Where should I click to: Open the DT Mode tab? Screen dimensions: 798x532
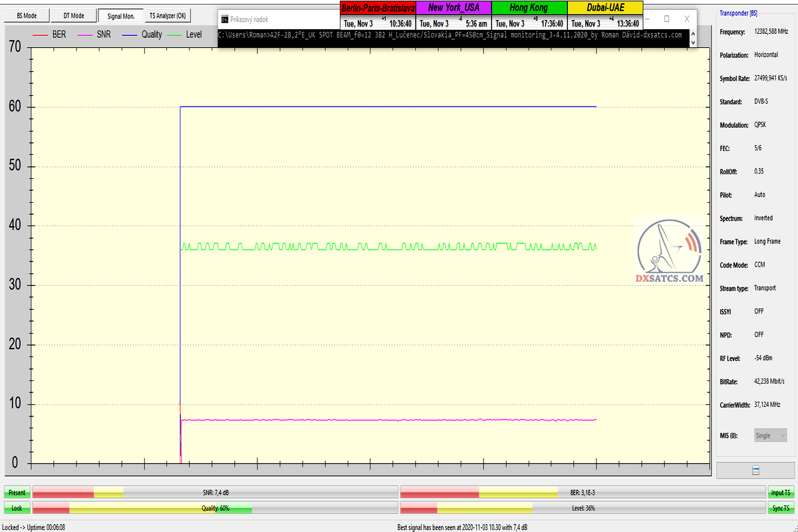coord(74,15)
